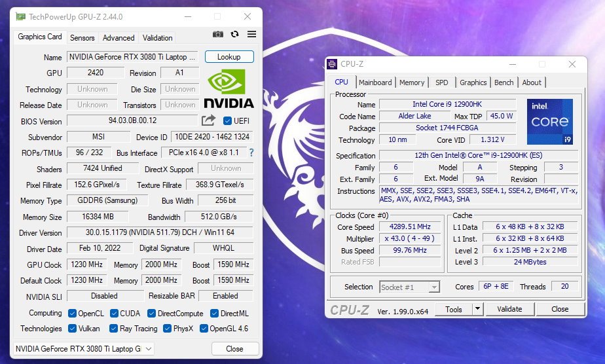Click the Pixel Fillrate 152.6 GPixel/s value
Screen dimensions: 605x364
97,185
